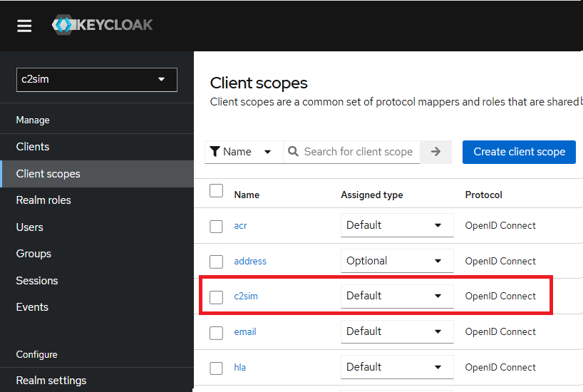Toggle the hamburger navigation menu
The height and width of the screenshot is (392, 583).
pyautogui.click(x=24, y=26)
